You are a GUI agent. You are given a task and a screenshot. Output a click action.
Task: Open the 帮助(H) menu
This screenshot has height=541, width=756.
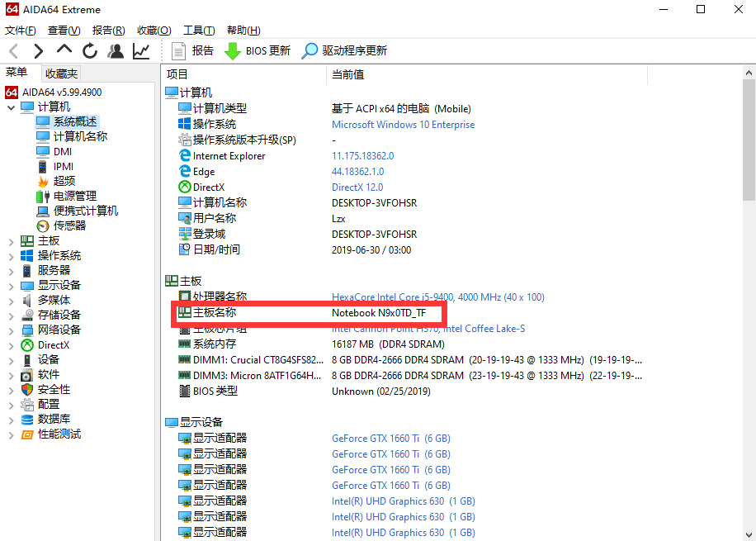(x=243, y=31)
